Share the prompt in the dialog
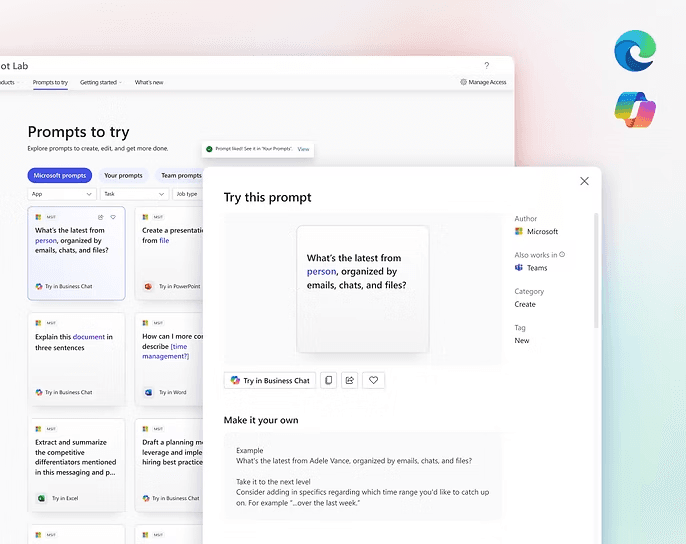This screenshot has width=686, height=544. tap(350, 380)
